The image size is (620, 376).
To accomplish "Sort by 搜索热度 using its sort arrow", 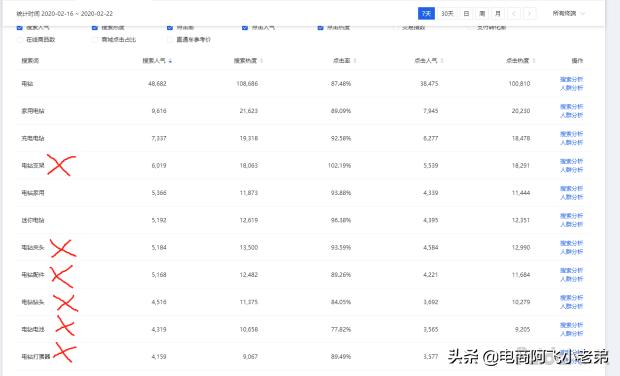I will [261, 61].
